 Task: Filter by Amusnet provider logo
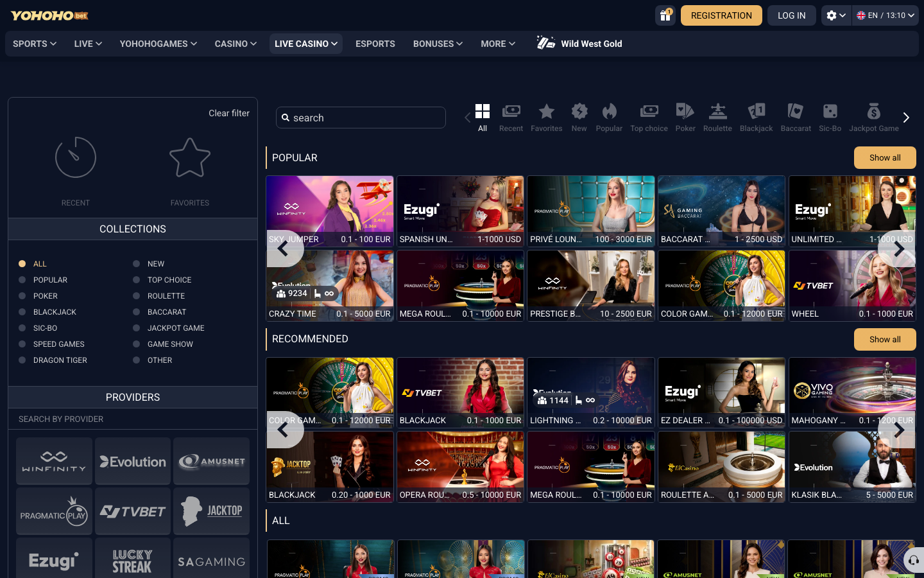(x=211, y=461)
